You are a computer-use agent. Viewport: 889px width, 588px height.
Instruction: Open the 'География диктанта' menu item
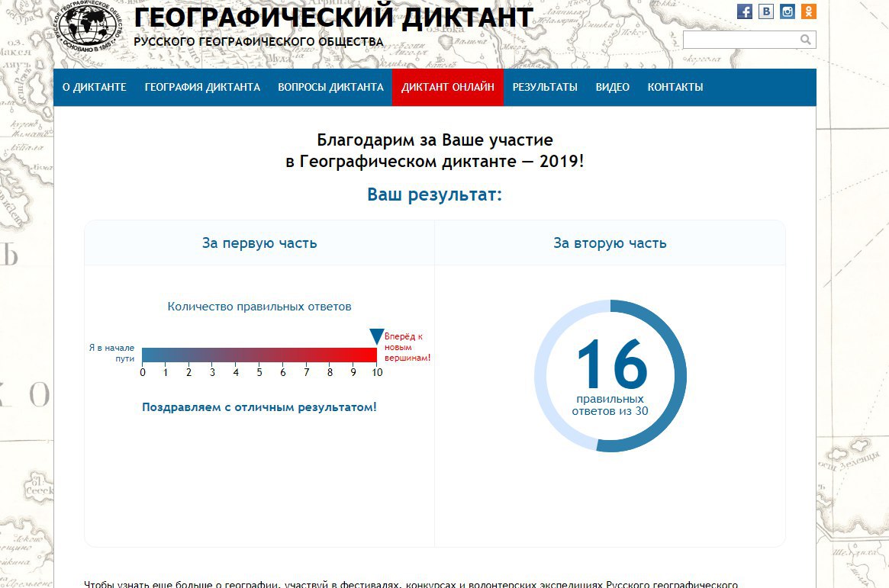click(x=202, y=87)
